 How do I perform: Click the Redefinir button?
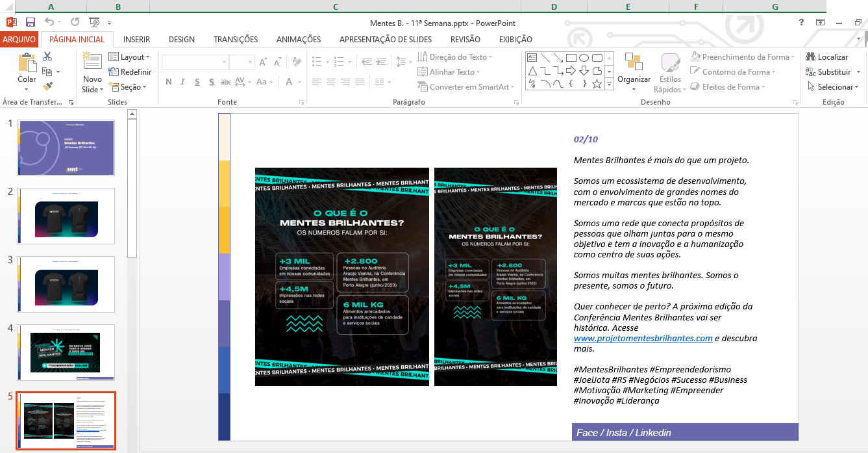pos(130,72)
